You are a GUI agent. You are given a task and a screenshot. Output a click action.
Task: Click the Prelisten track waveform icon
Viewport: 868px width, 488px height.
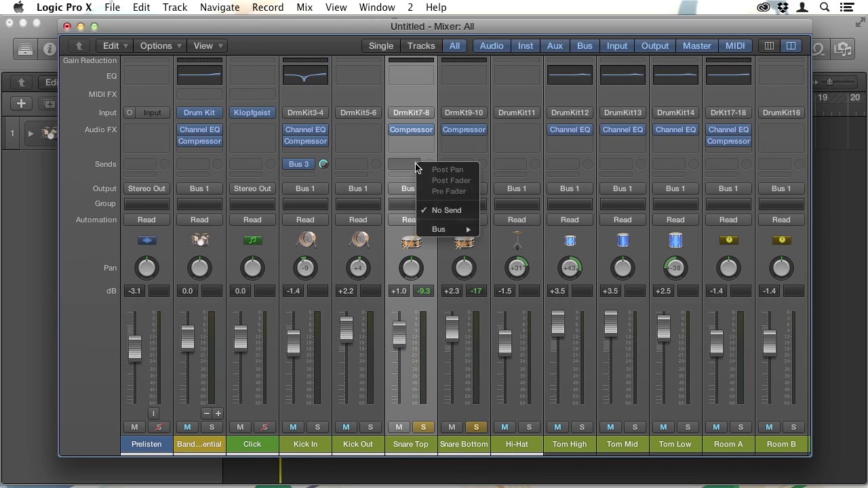click(146, 240)
